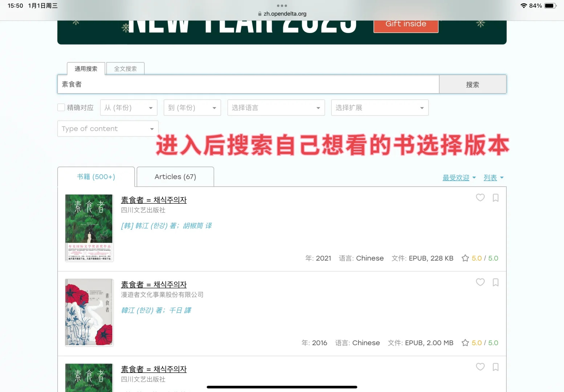
Task: Click the 5.0 / 5.0 rating of the 2021 book
Action: click(x=485, y=258)
